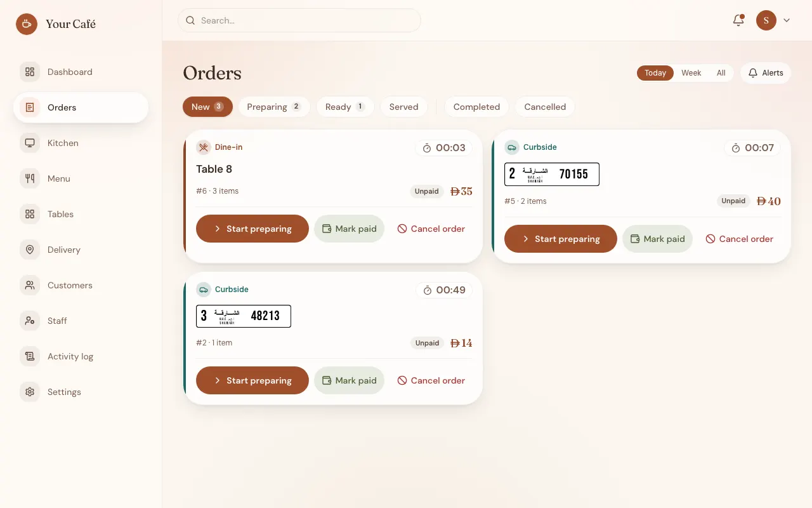Switch the range filter to Week
The width and height of the screenshot is (812, 508).
[x=691, y=73]
